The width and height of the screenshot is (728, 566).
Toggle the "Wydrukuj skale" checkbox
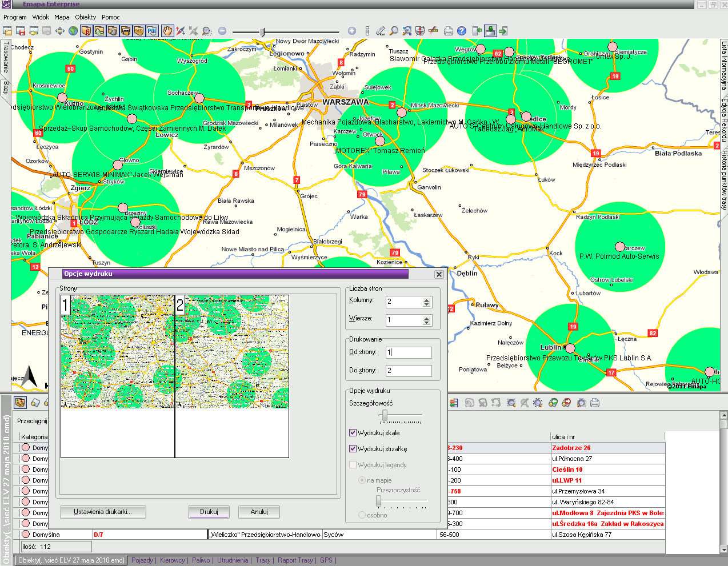(353, 433)
